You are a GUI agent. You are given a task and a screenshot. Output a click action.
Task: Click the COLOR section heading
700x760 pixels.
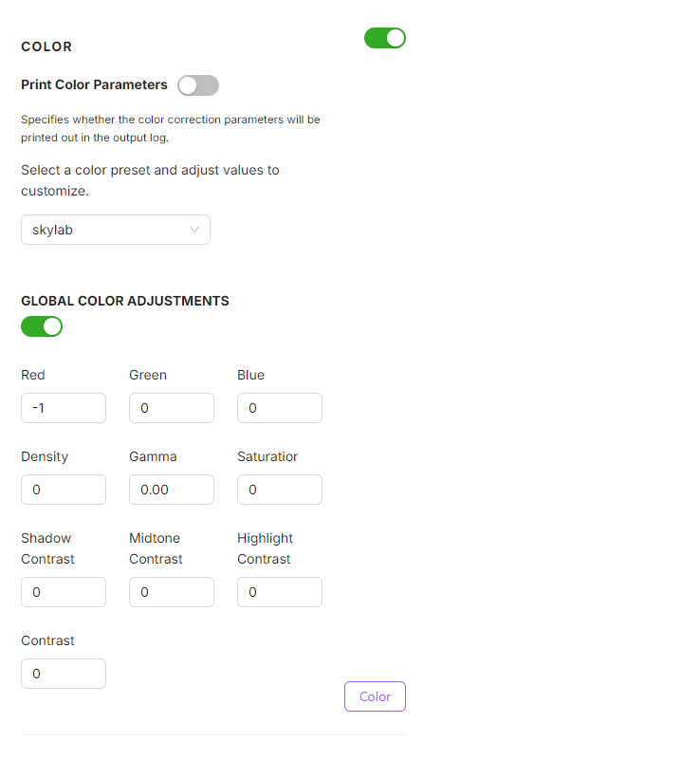click(46, 46)
